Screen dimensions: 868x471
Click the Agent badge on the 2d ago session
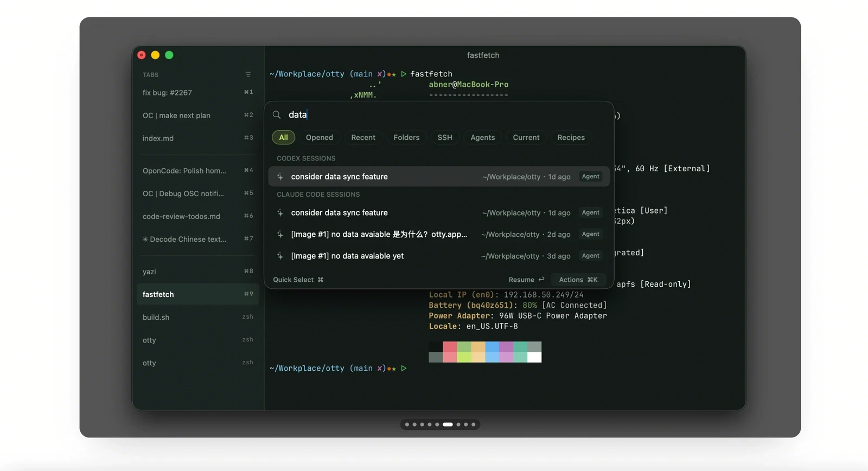591,234
